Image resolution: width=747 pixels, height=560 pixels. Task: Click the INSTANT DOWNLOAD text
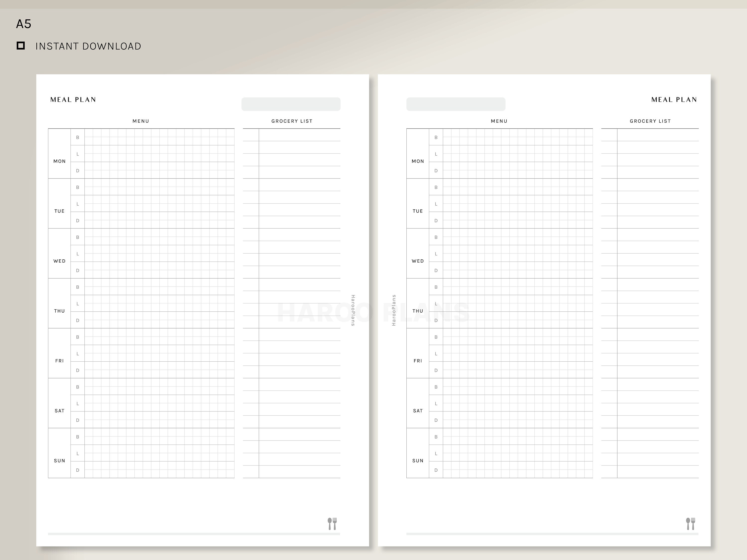tap(88, 46)
